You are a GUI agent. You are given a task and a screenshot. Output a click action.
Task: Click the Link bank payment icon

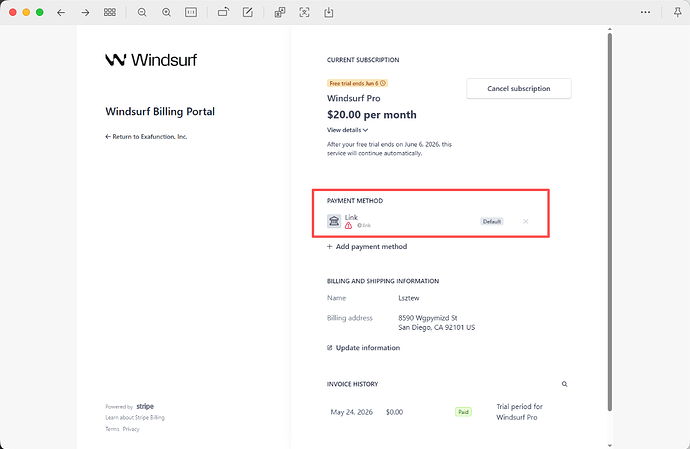click(334, 221)
